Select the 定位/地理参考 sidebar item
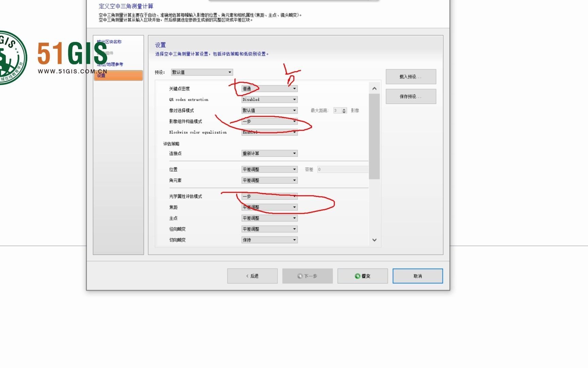Viewport: 588px width, 368px height. click(x=109, y=64)
